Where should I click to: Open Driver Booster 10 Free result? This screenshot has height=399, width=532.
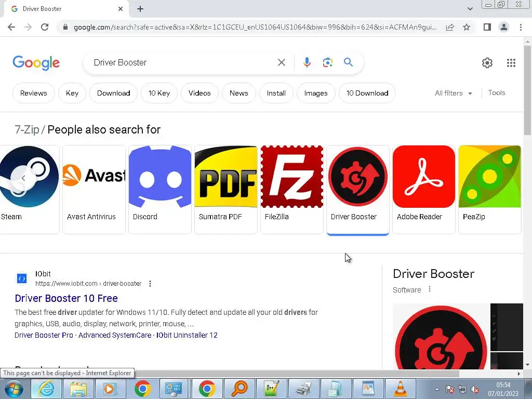[x=66, y=298]
